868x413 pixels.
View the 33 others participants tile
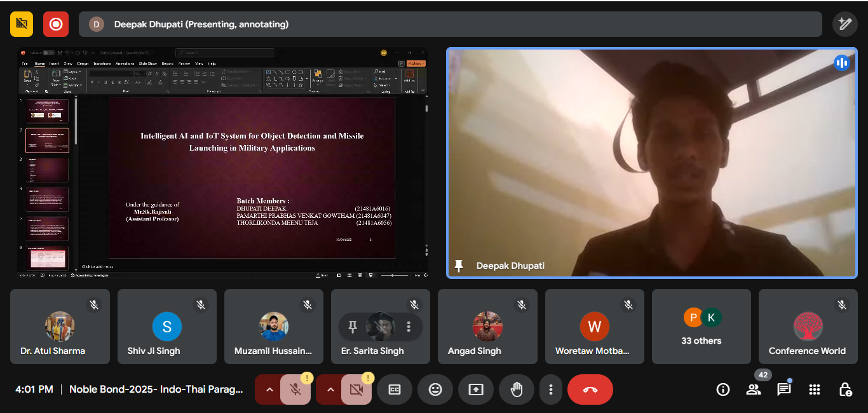[x=701, y=326]
